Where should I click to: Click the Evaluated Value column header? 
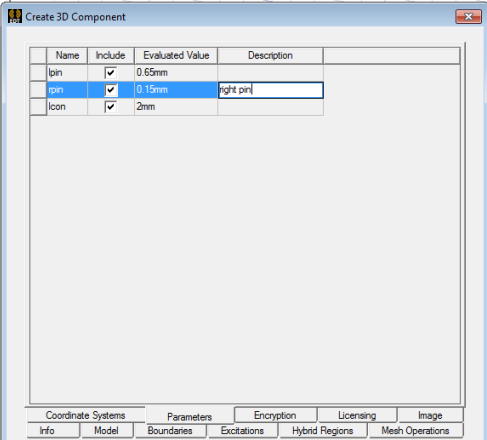pyautogui.click(x=176, y=55)
